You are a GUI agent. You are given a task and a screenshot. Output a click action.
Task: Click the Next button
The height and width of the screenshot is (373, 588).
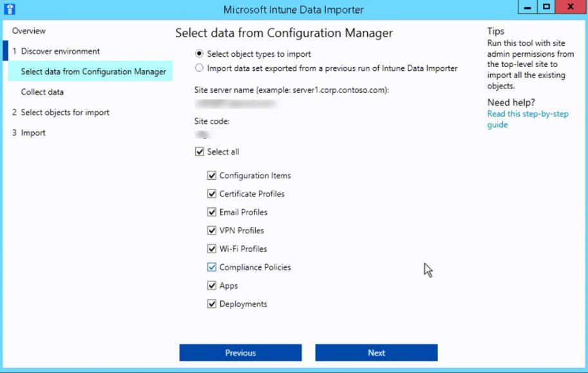click(x=375, y=352)
